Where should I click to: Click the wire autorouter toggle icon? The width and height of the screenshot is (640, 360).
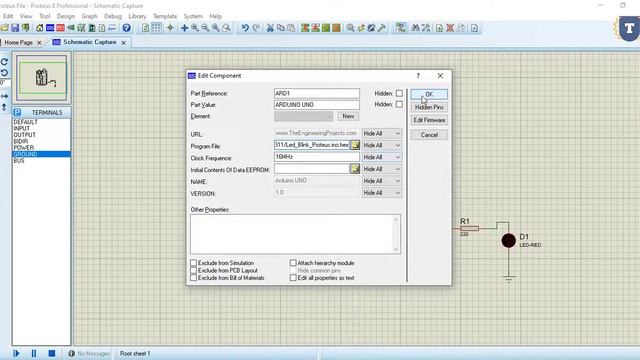[x=401, y=28]
